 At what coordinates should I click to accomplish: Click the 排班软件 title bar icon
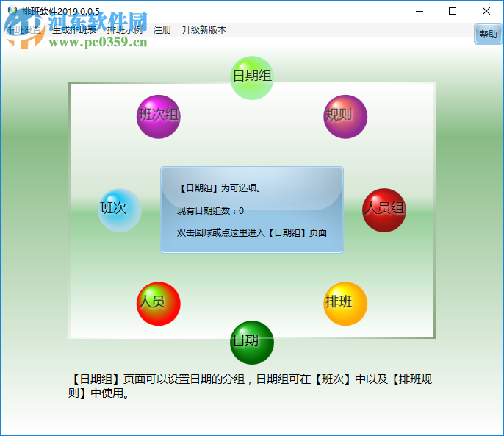[12, 11]
